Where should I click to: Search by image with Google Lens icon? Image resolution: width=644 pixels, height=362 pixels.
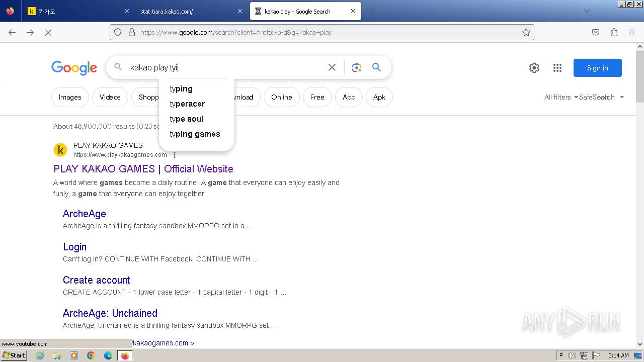click(x=357, y=67)
